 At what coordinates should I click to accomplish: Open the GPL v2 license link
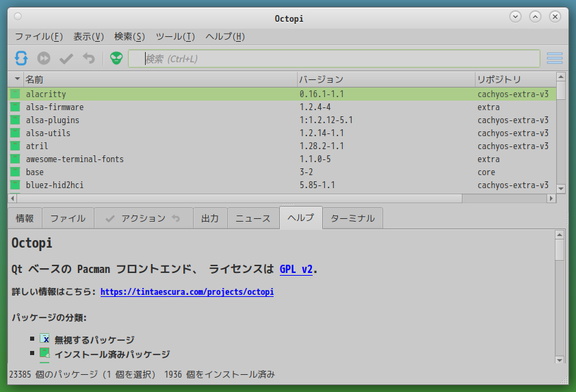pos(296,270)
